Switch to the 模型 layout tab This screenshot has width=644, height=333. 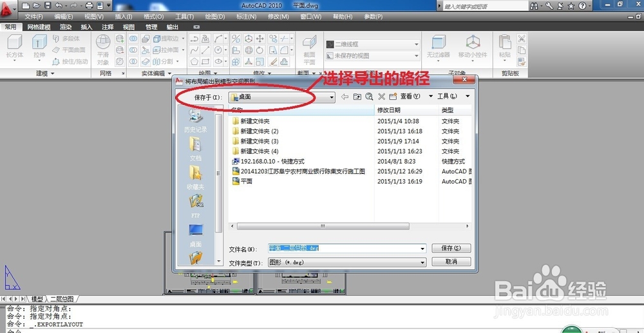[37, 298]
